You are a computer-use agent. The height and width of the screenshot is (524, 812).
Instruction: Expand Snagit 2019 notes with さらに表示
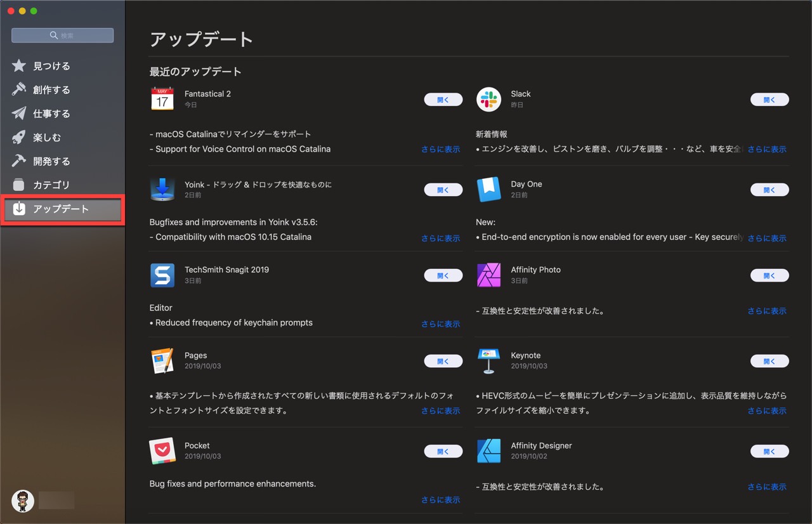(441, 324)
